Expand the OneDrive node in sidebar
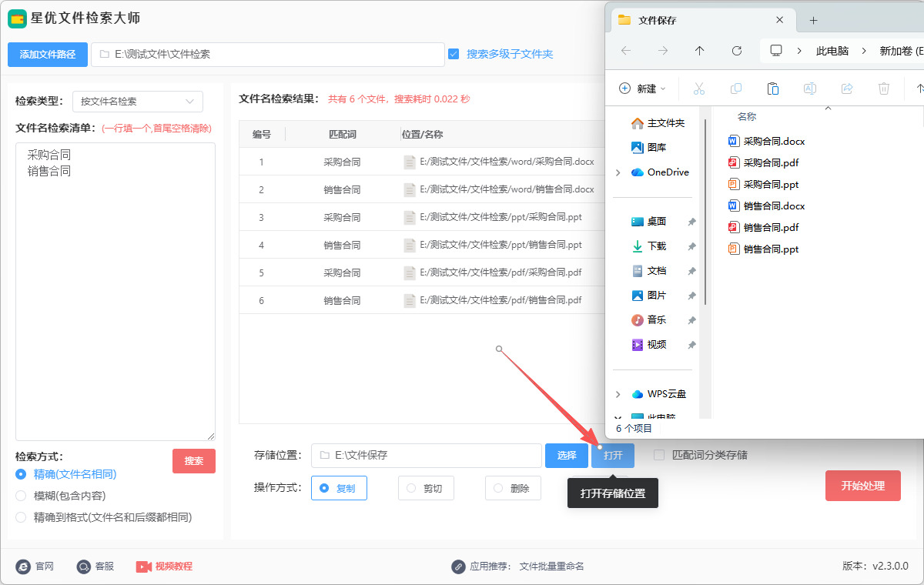This screenshot has height=585, width=924. click(x=618, y=172)
